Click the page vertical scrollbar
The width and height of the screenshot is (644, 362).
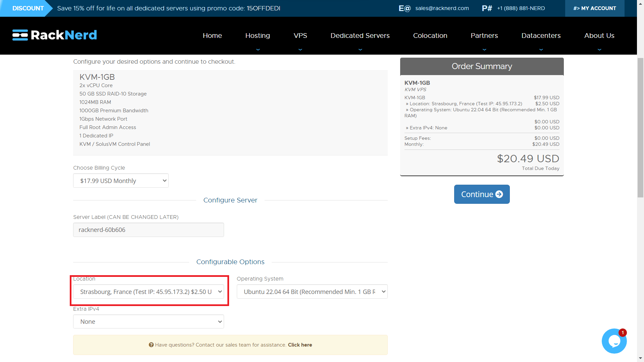click(x=641, y=127)
